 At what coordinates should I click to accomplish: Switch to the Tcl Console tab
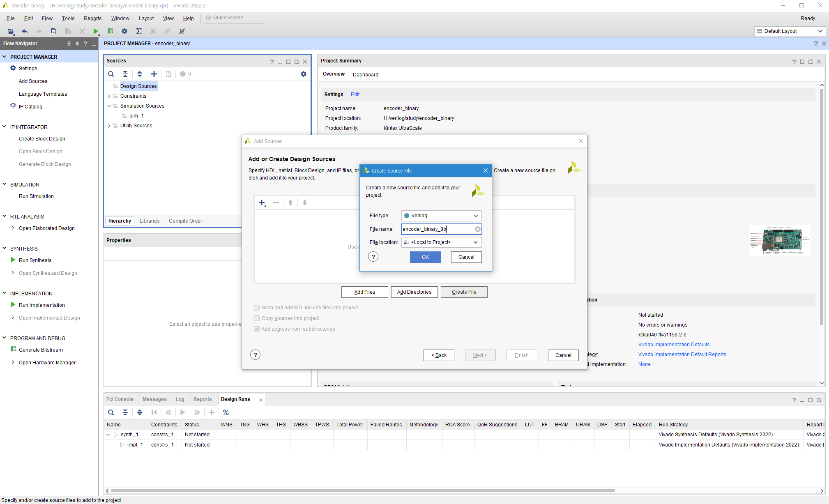click(120, 399)
